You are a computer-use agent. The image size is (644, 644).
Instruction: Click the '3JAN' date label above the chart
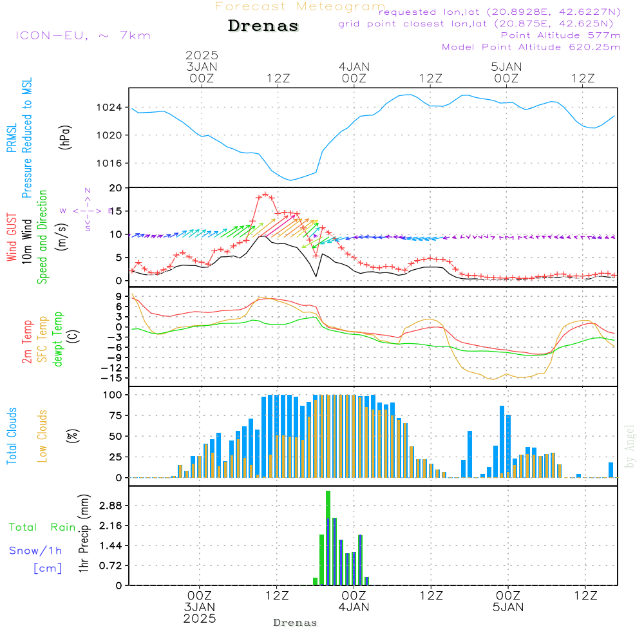click(x=202, y=66)
